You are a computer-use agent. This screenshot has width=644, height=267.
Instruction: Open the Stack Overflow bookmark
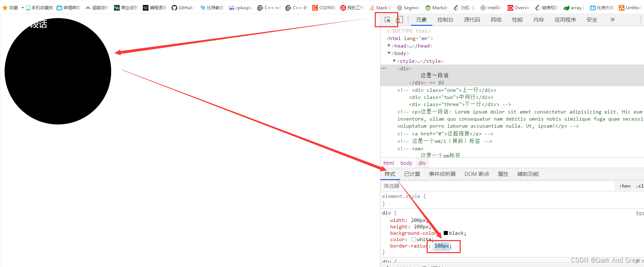(381, 7)
